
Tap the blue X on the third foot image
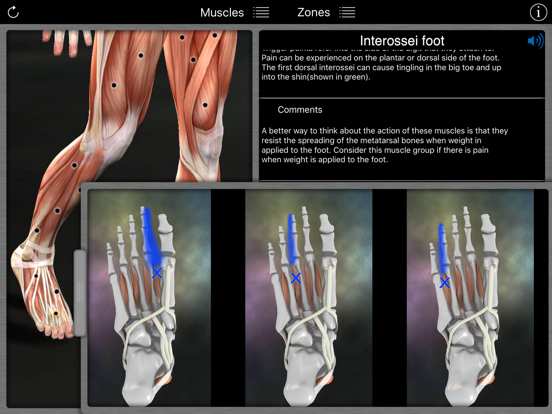445,283
